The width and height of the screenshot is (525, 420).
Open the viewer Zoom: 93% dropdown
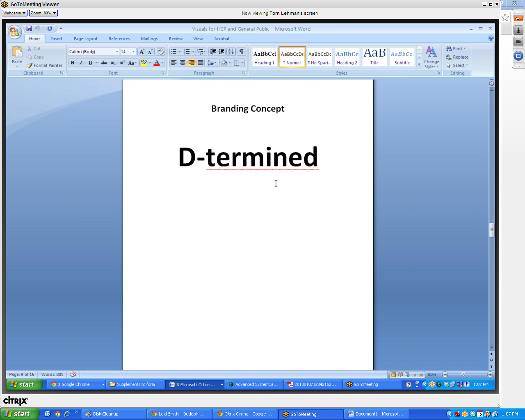(x=43, y=13)
